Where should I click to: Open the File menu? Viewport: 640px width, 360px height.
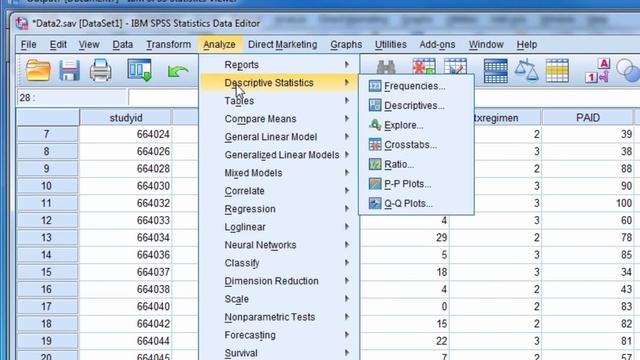point(29,44)
